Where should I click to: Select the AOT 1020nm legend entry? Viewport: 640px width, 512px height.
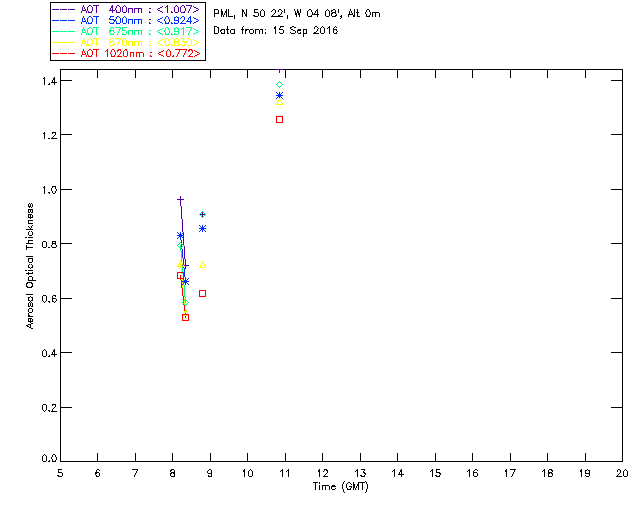coord(127,53)
